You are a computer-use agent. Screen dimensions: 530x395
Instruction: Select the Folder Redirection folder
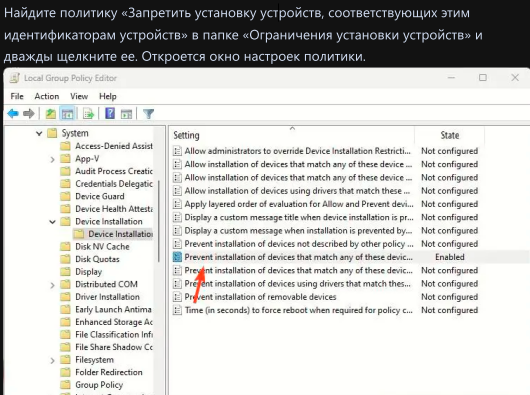click(x=101, y=372)
